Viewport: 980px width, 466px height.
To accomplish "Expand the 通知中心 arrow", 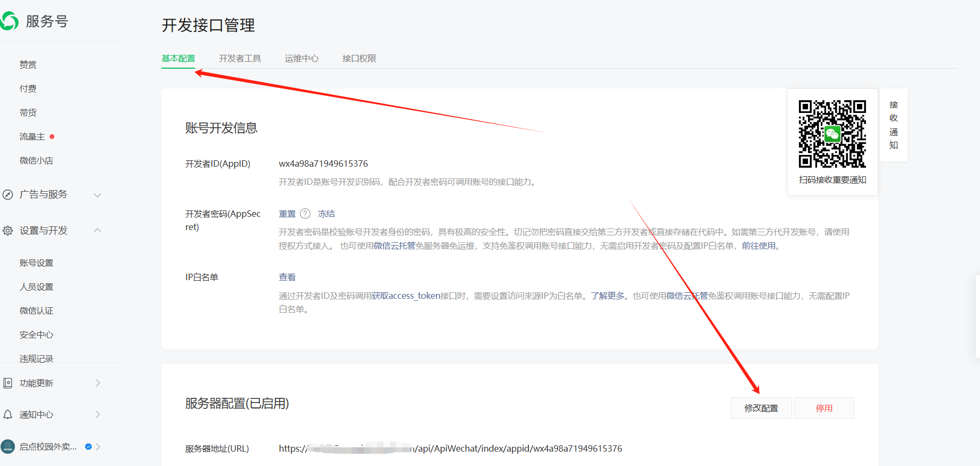I will [x=98, y=414].
